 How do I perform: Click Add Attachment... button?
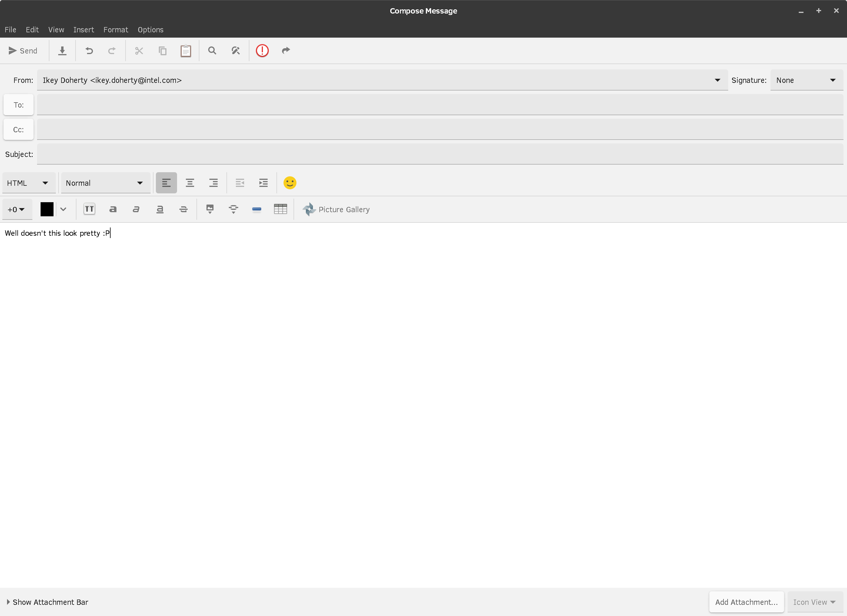pyautogui.click(x=746, y=602)
